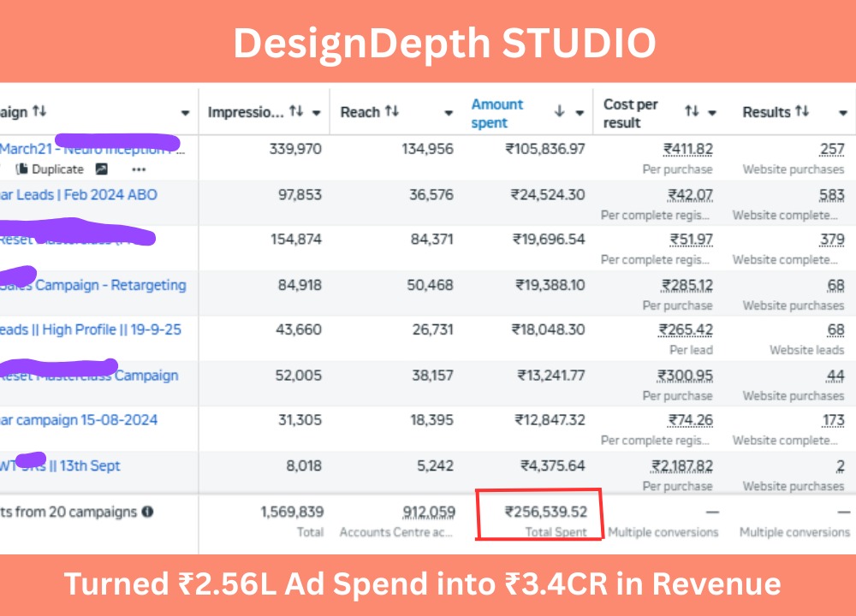The height and width of the screenshot is (616, 856).
Task: Open the Results column dropdown caret
Action: point(841,113)
